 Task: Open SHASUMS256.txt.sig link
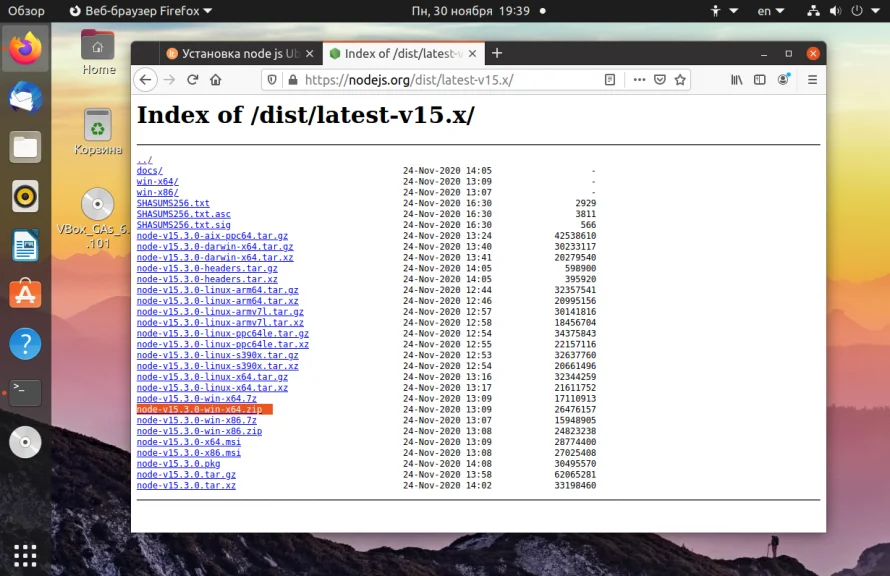coord(183,225)
